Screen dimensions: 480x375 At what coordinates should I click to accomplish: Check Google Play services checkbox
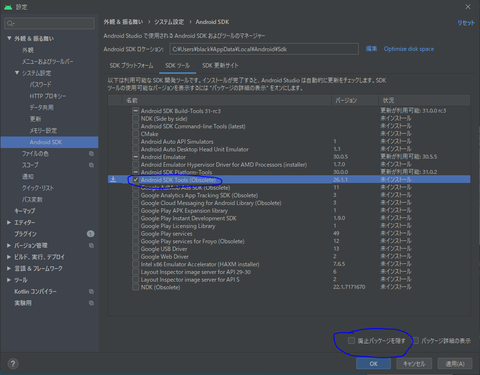click(x=135, y=234)
